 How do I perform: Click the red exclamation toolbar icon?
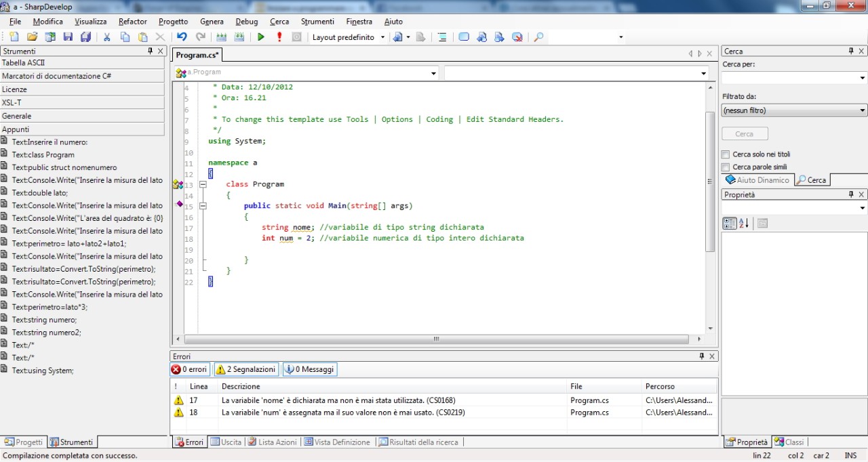click(279, 37)
